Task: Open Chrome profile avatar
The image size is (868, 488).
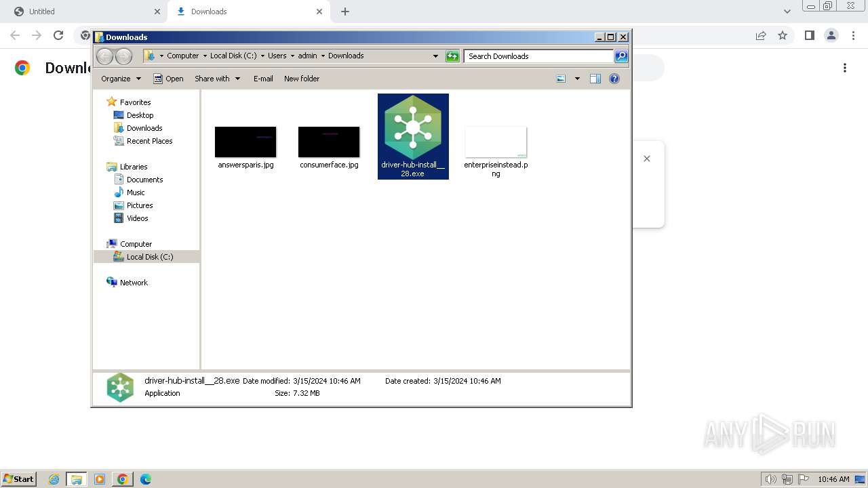Action: [831, 35]
